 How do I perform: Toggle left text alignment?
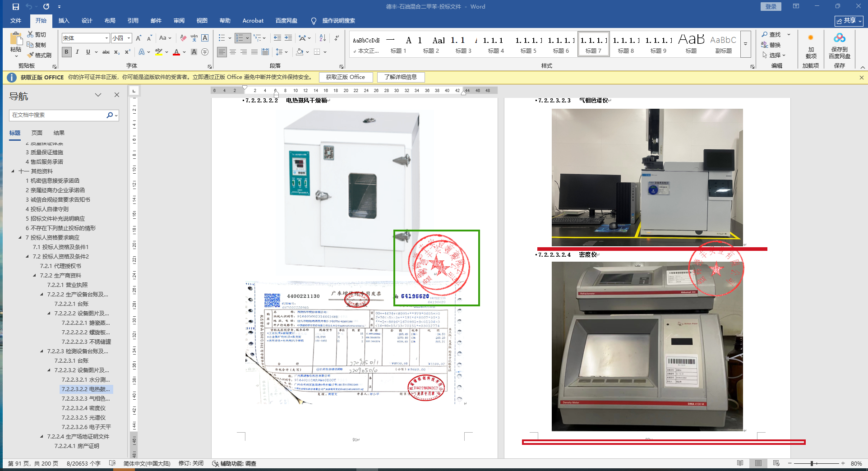point(222,52)
